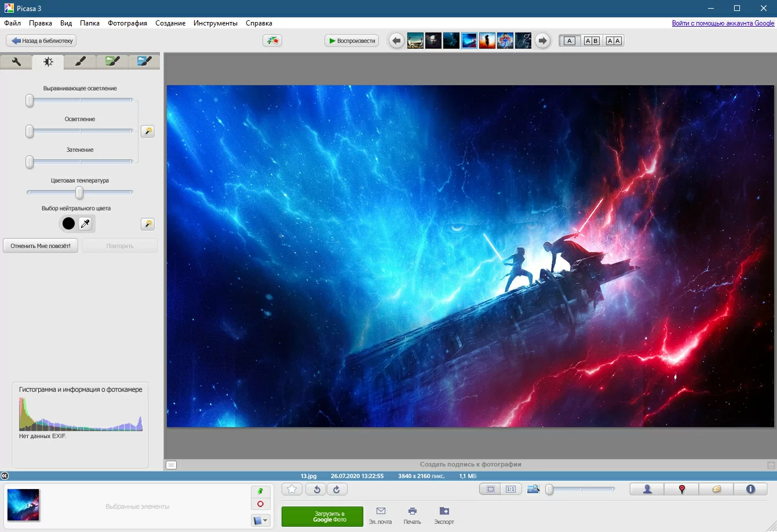Go to the previous photo arrow
This screenshot has height=532, width=777.
[x=396, y=41]
